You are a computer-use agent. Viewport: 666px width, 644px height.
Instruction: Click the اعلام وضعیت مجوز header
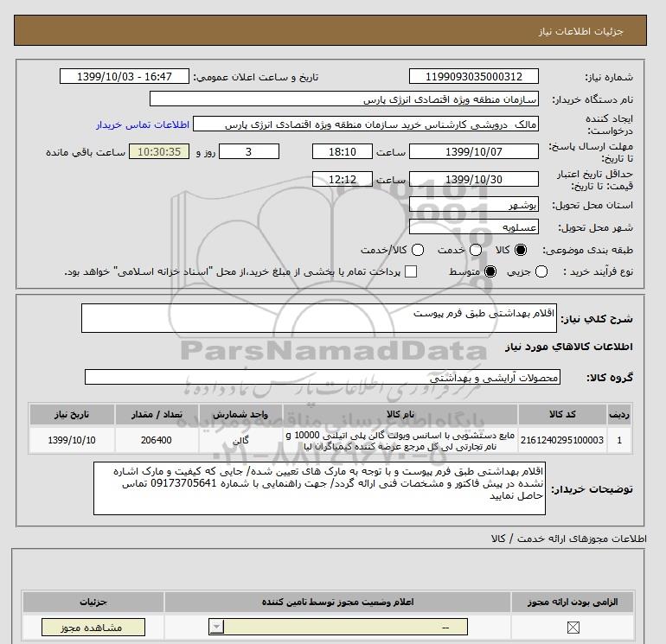click(337, 602)
